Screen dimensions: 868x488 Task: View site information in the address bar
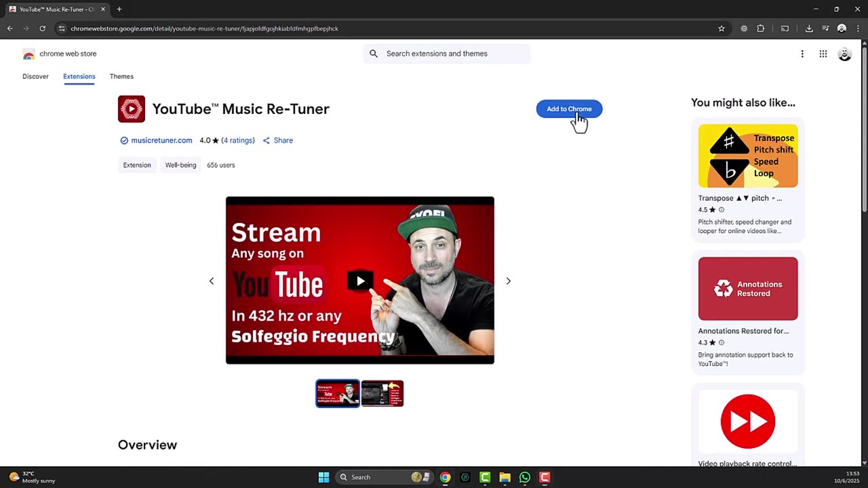(x=62, y=28)
